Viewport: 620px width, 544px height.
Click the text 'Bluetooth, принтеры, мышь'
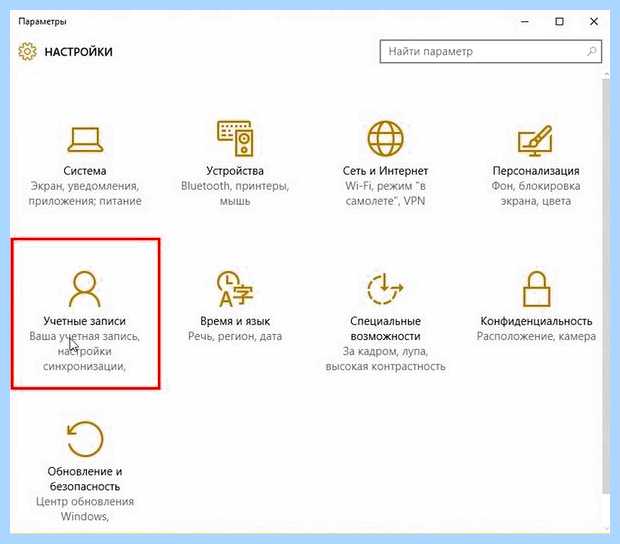pos(235,193)
